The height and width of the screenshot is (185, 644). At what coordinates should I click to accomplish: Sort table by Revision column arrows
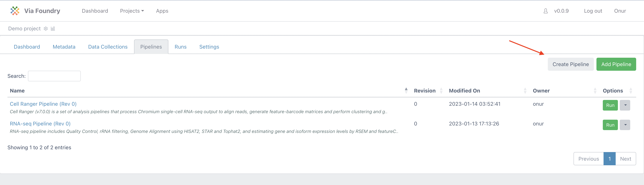point(441,91)
